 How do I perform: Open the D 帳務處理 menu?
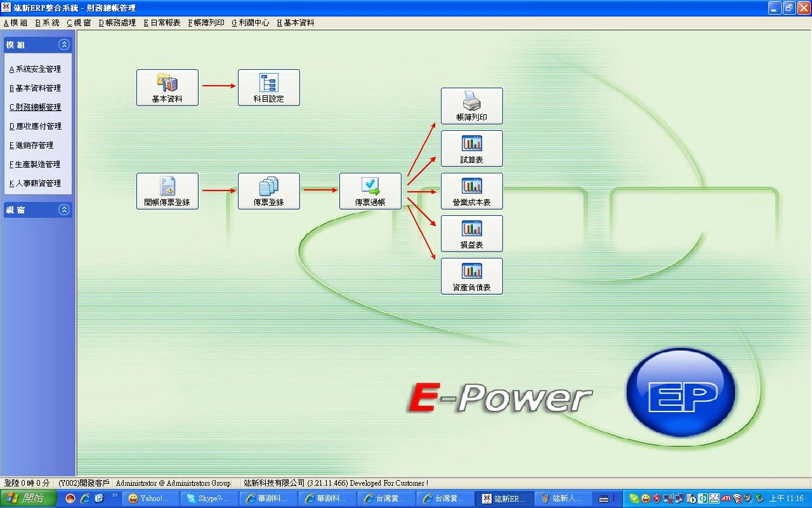[117, 23]
